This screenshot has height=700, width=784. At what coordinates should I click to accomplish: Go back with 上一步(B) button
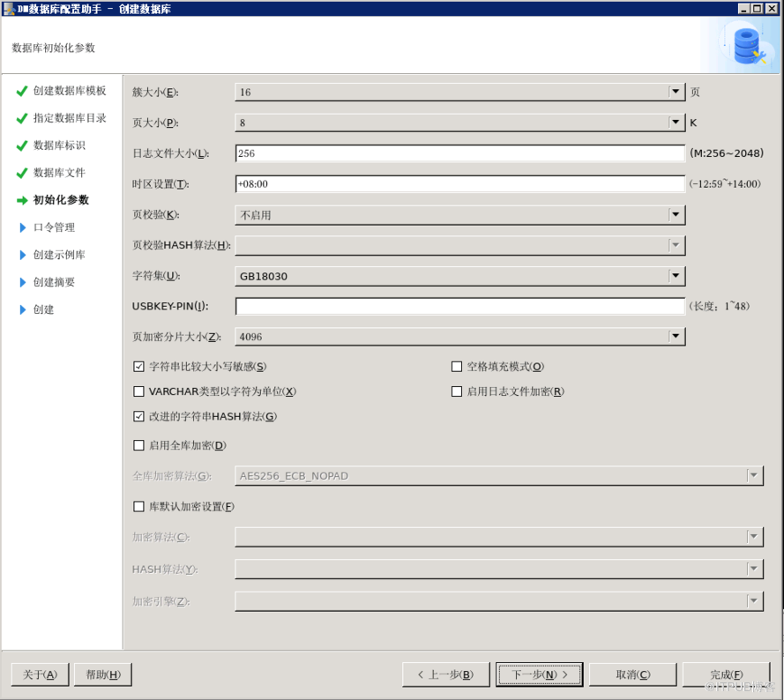tap(445, 674)
